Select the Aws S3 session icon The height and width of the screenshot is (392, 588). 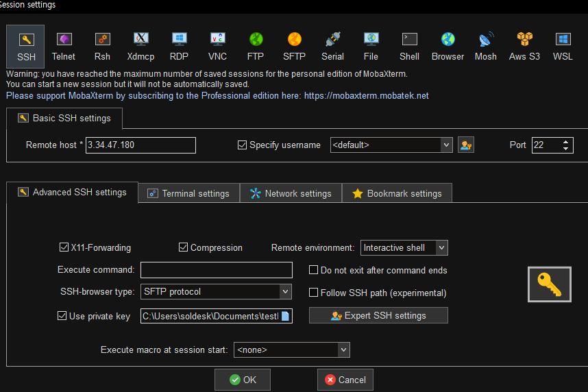(524, 47)
